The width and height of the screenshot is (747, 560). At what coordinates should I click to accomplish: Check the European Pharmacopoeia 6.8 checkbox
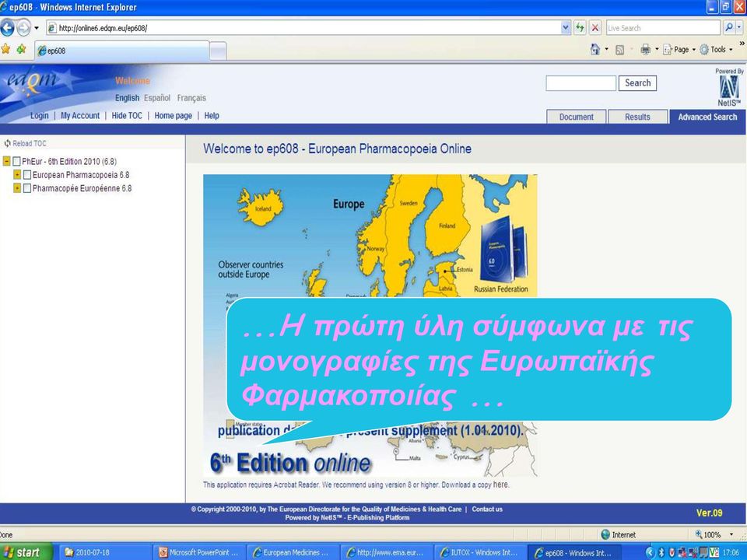coord(27,175)
